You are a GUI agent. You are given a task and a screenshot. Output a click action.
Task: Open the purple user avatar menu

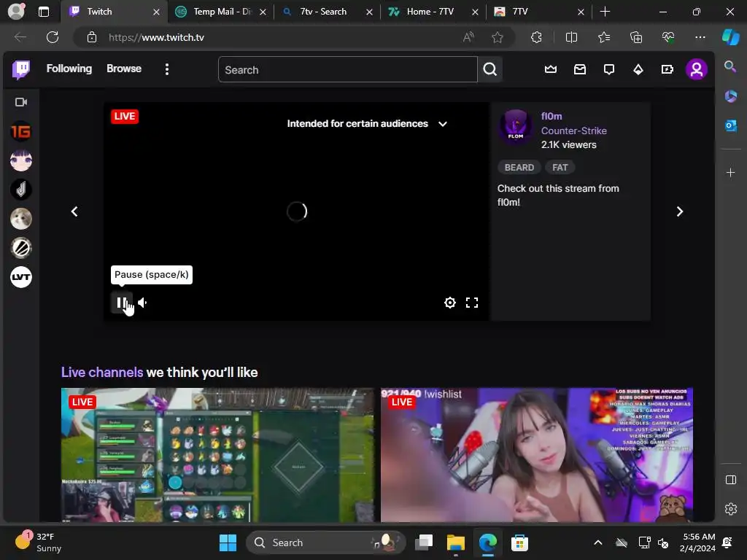pyautogui.click(x=697, y=69)
